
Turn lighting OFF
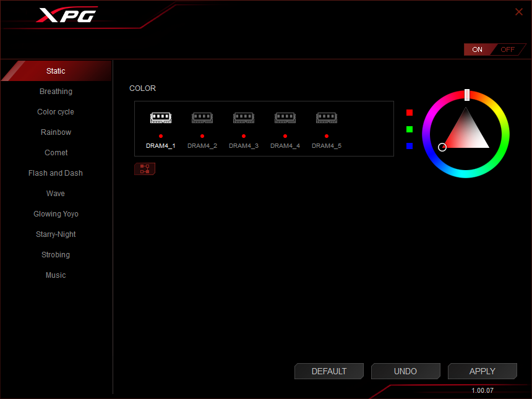point(508,49)
